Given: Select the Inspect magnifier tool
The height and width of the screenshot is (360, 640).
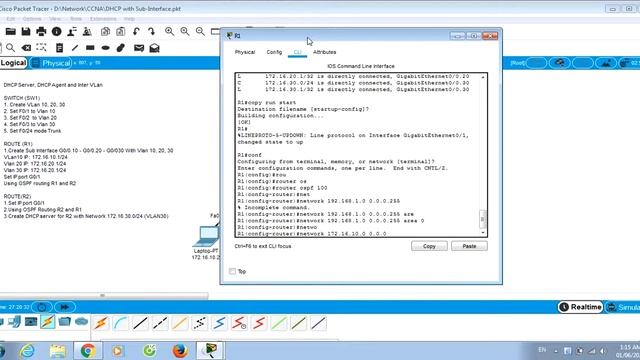Looking at the screenshot, I should 11,48.
